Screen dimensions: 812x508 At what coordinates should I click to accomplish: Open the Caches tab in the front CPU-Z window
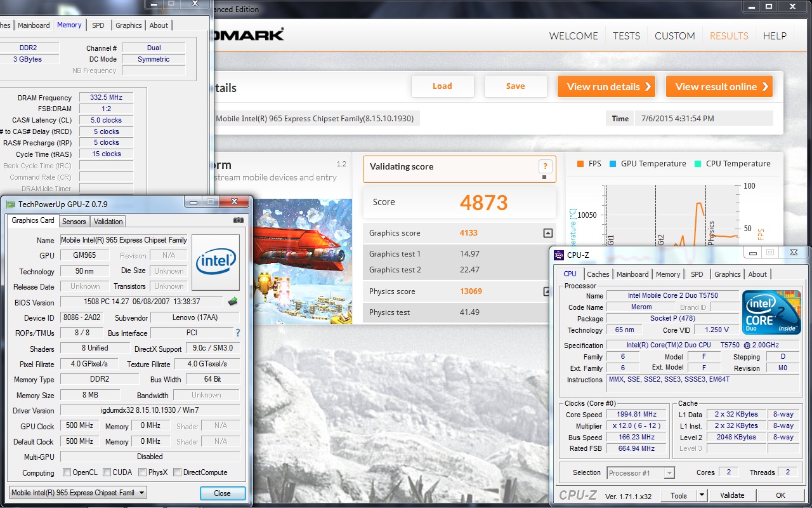tap(598, 274)
